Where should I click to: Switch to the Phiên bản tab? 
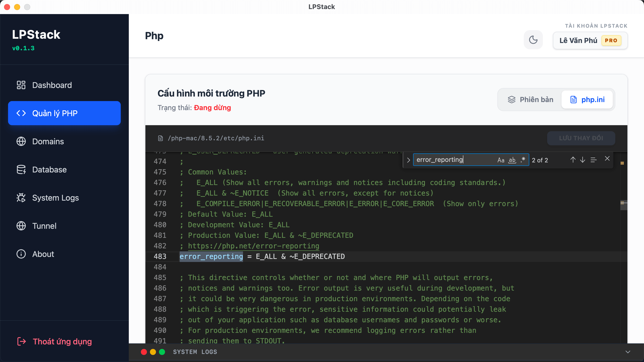coord(531,100)
